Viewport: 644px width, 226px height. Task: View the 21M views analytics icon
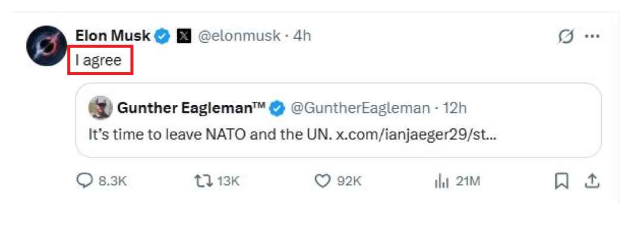[440, 181]
